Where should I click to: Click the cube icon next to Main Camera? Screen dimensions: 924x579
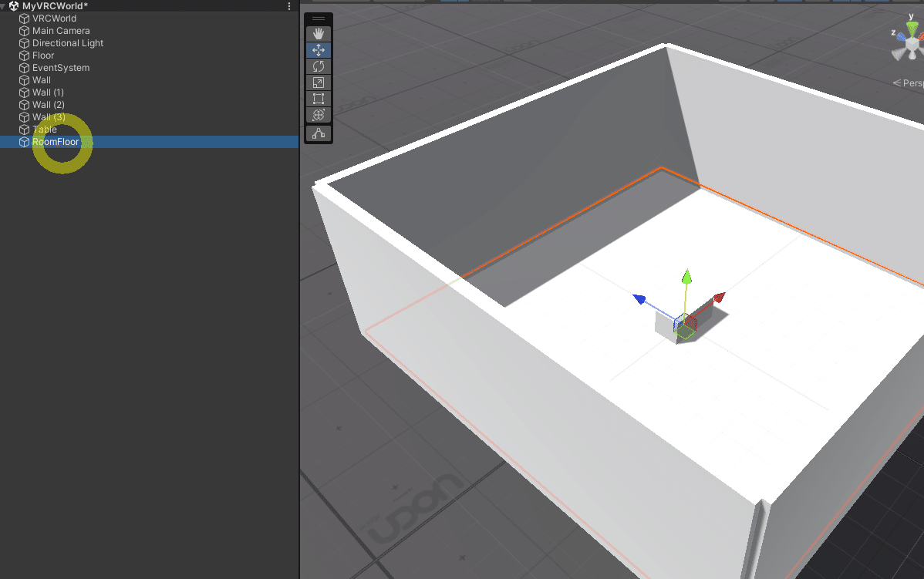click(x=24, y=31)
